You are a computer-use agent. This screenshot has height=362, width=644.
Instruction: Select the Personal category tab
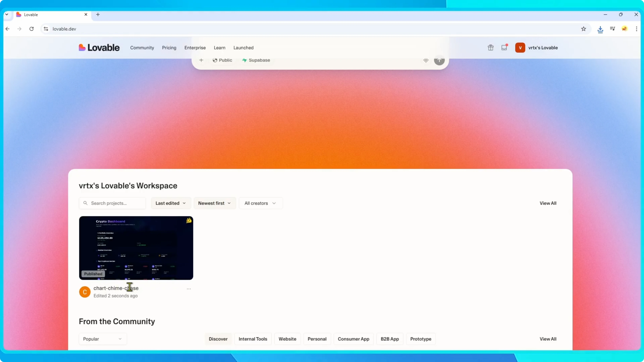pos(317,339)
